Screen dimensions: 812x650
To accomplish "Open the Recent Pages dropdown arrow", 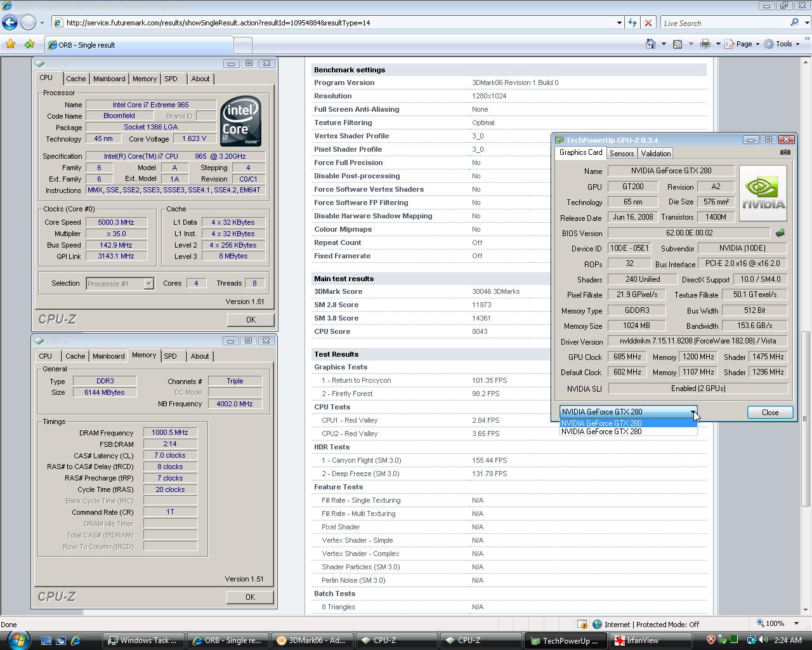I will (x=42, y=23).
